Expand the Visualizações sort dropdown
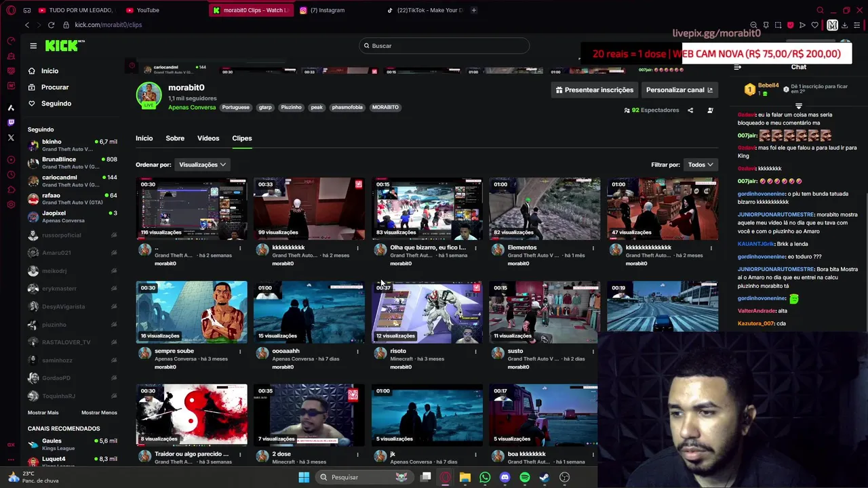The image size is (868, 488). pyautogui.click(x=202, y=165)
